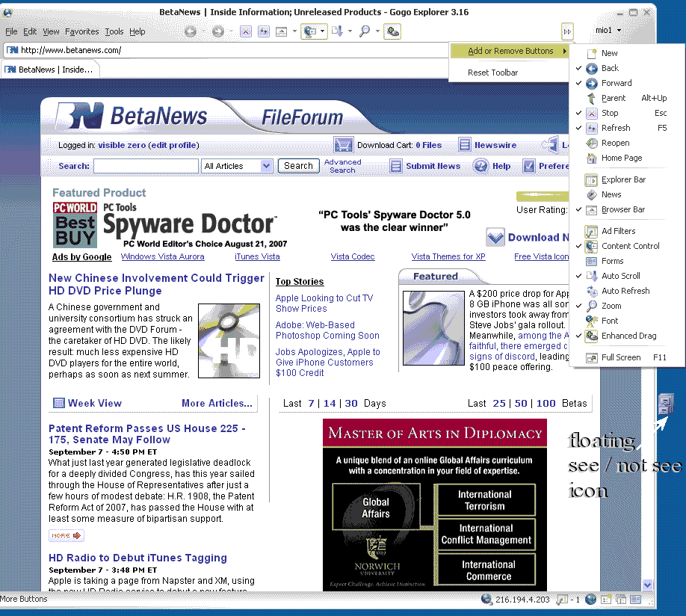The image size is (686, 616).
Task: Click the Content Control globe toolbar icon
Action: 310,31
